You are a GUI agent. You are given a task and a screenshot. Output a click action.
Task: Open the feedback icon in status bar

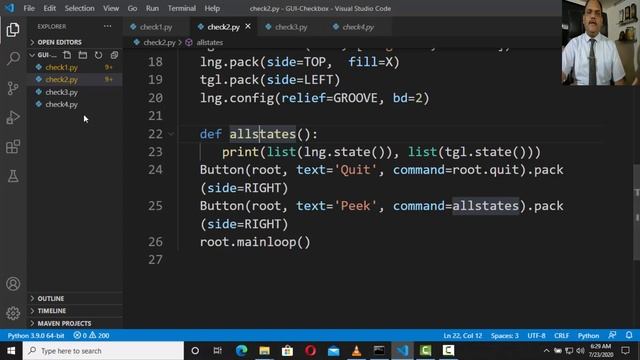pos(612,335)
